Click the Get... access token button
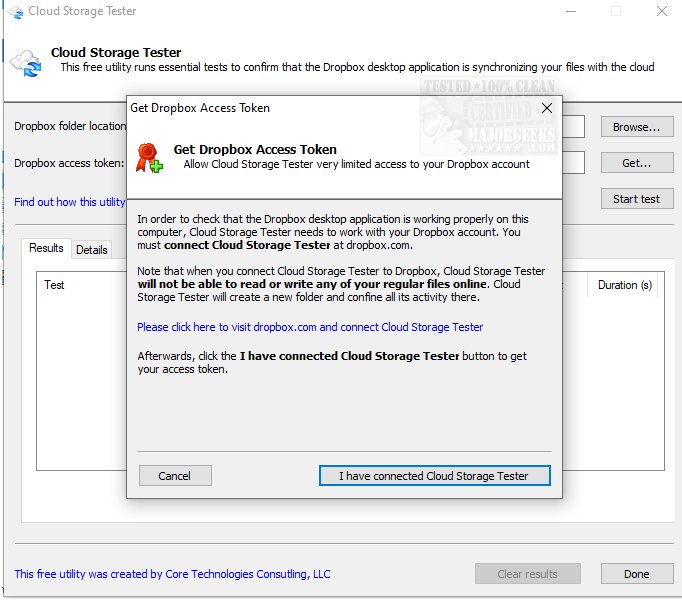682x601 pixels. pyautogui.click(x=636, y=163)
